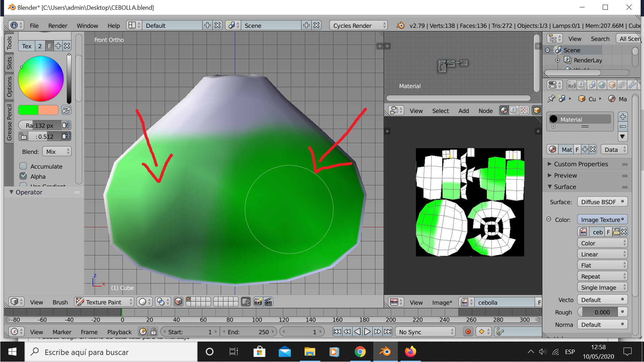The image size is (644, 362).
Task: Open the Render properties camera tab
Action: tap(572, 85)
